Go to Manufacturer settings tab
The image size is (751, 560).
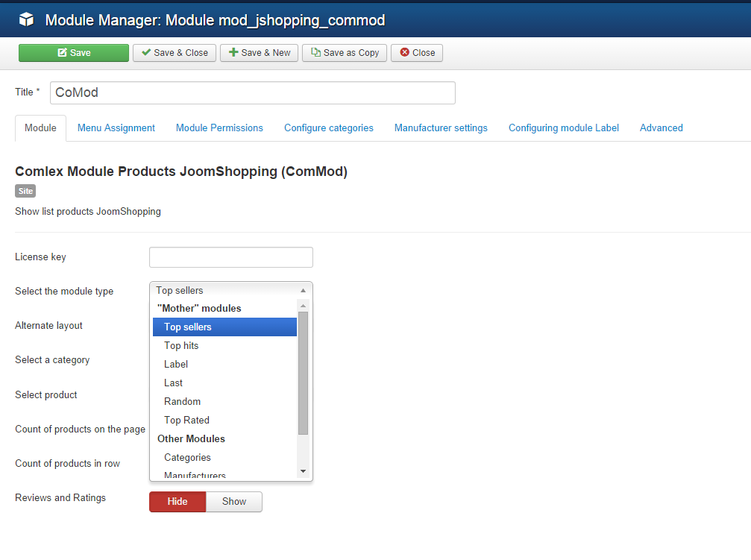click(x=441, y=128)
